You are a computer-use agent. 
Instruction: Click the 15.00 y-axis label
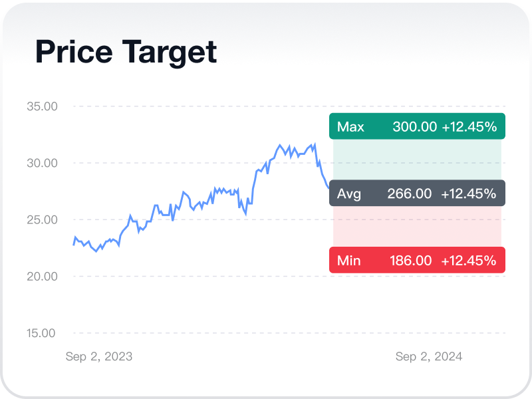coord(42,332)
